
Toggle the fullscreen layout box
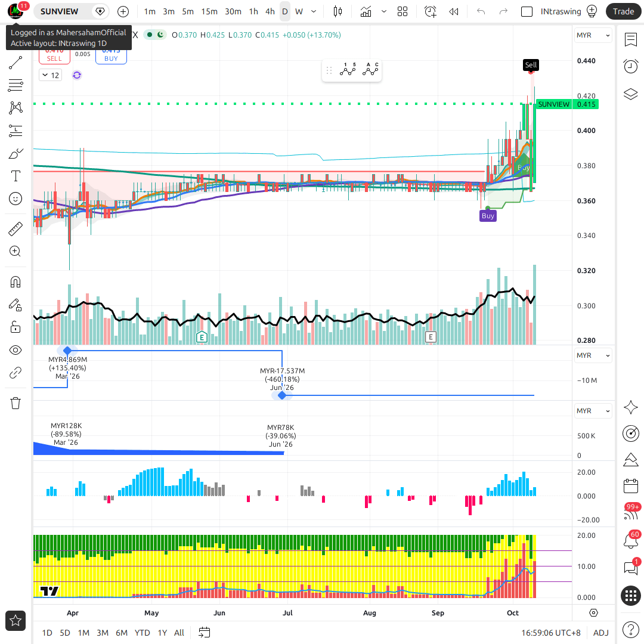click(x=527, y=11)
